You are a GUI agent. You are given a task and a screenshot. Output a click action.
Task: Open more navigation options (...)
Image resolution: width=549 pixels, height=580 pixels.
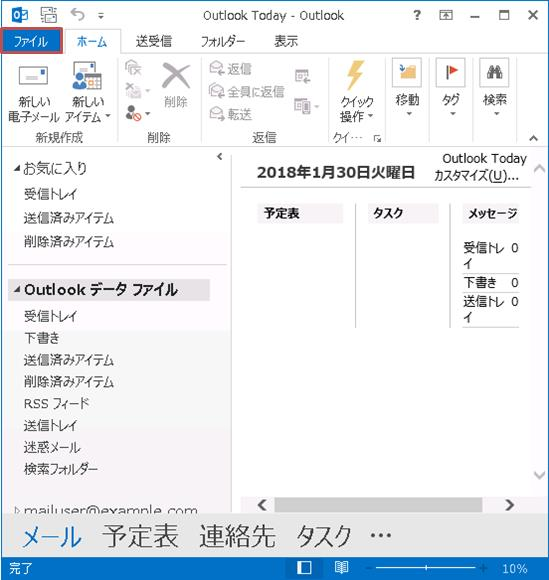pyautogui.click(x=381, y=535)
